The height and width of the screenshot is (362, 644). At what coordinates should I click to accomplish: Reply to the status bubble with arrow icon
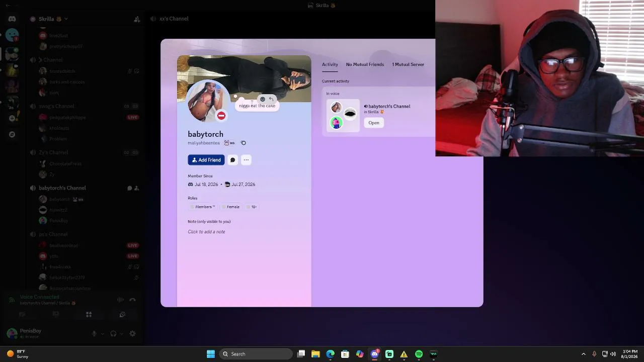point(271,99)
